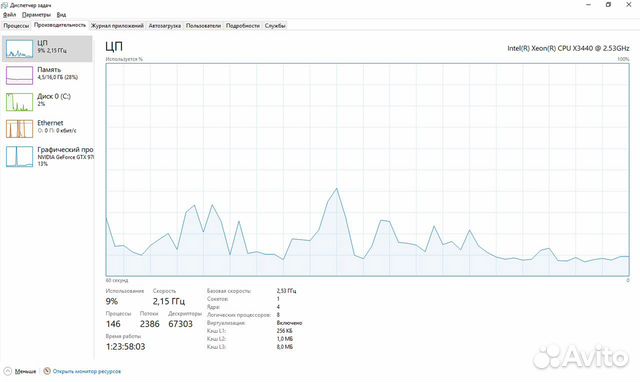Collapse details with the Меньше arrow icon
The image size is (640, 382).
pos(7,371)
